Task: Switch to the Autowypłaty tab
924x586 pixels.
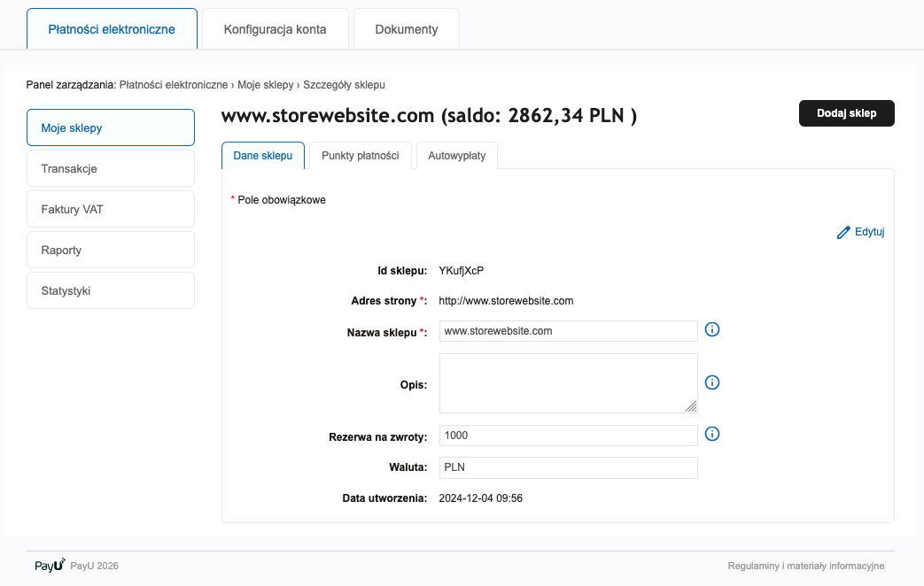Action: pos(456,155)
